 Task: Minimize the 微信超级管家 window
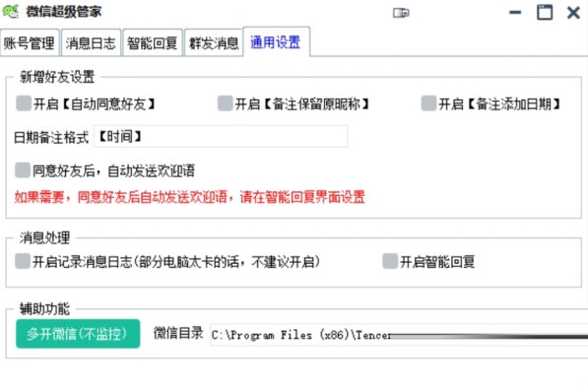515,13
